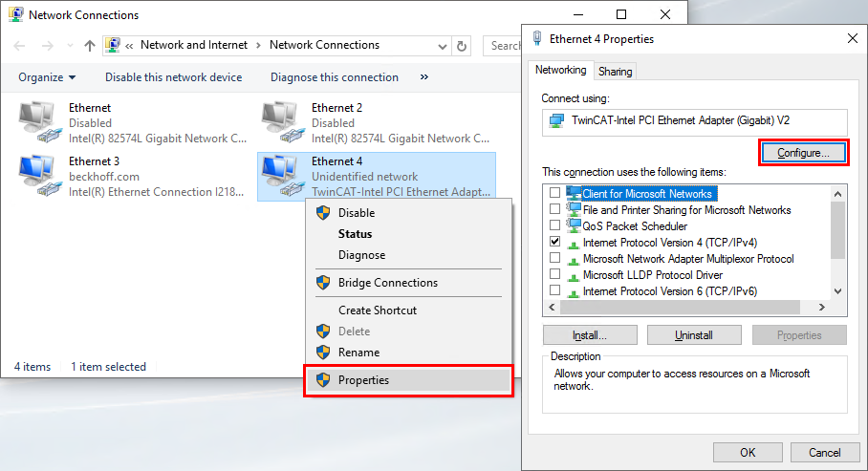Go up one folder level

pos(89,46)
